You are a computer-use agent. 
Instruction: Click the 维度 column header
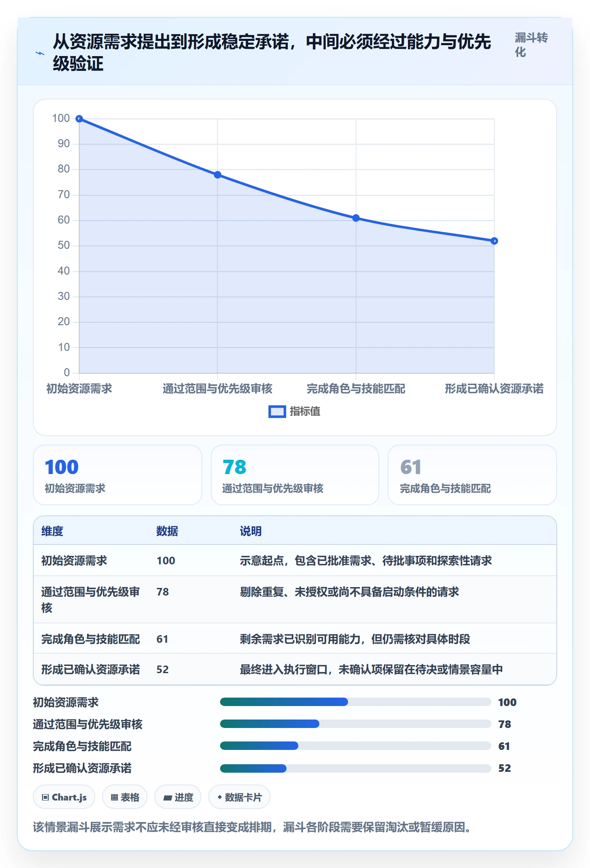click(52, 531)
